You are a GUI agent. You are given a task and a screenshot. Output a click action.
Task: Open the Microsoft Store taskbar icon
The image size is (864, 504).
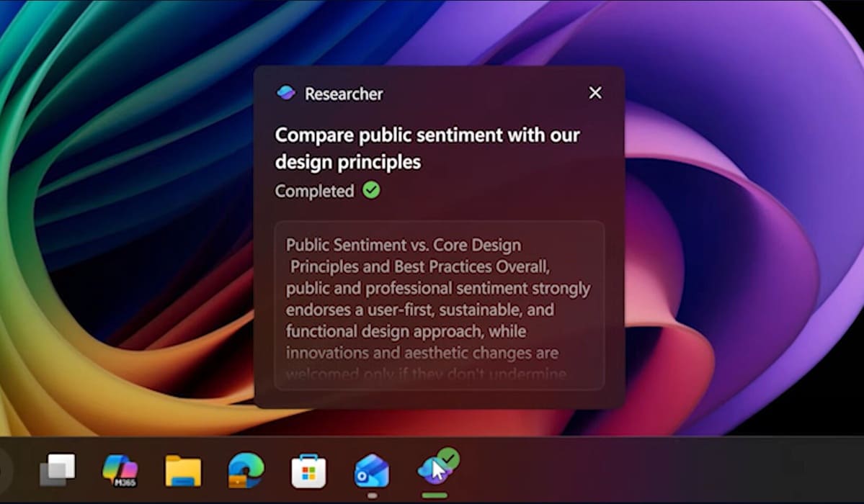coord(308,472)
